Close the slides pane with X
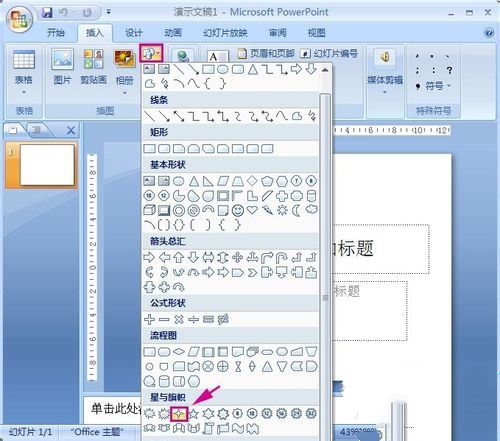 (71, 130)
